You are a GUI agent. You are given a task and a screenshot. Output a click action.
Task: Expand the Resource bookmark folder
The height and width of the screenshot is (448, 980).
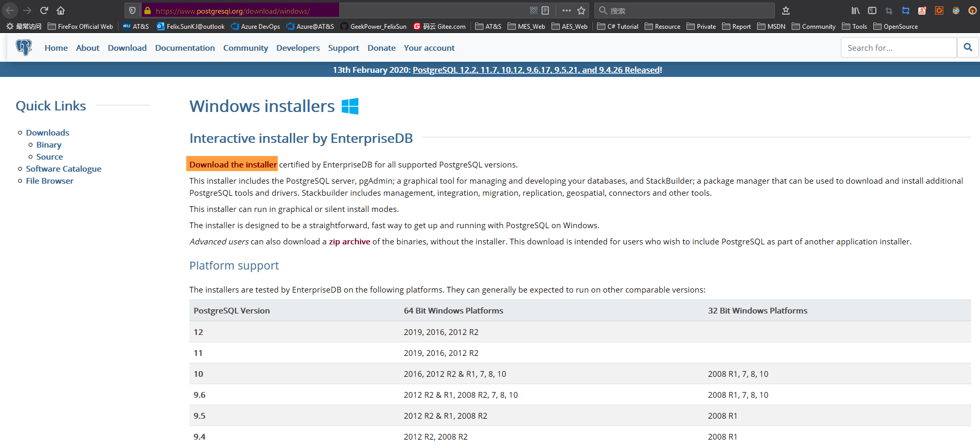pyautogui.click(x=663, y=26)
